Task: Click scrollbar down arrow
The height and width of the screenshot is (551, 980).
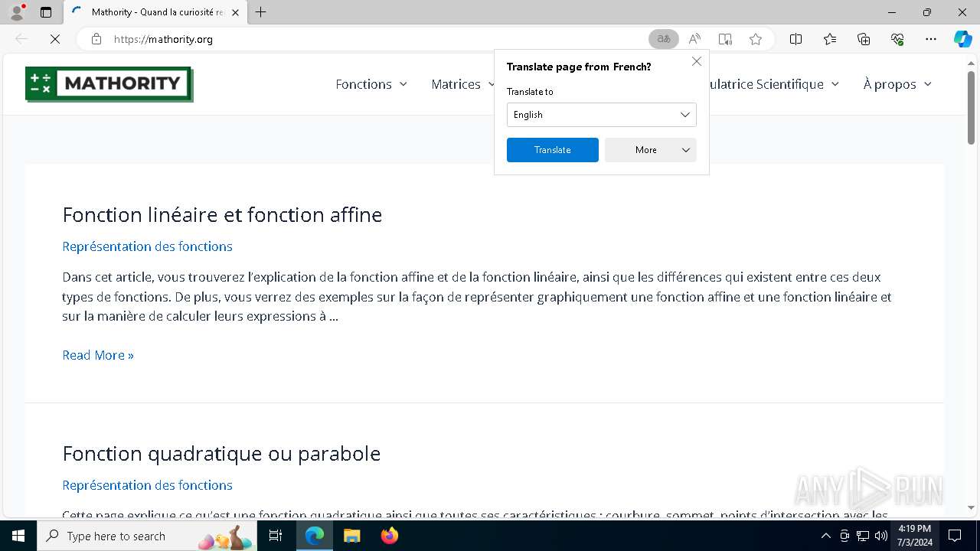Action: [971, 508]
